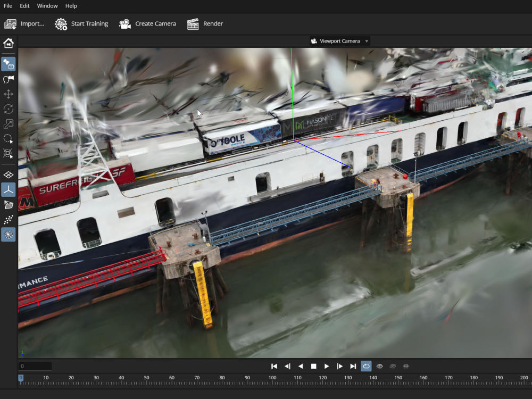Image resolution: width=532 pixels, height=399 pixels.
Task: Click the camera icon beside Viewport Camera
Action: (x=314, y=41)
